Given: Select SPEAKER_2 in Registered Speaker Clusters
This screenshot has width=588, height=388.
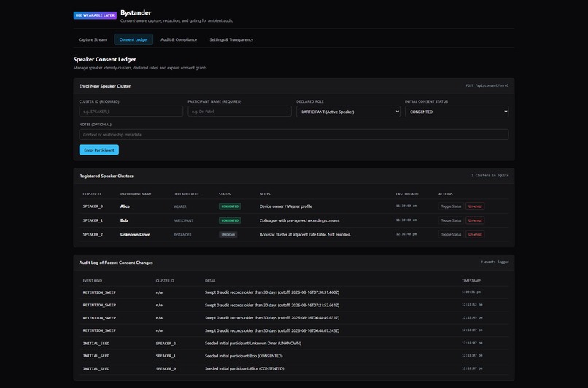Looking at the screenshot, I should pyautogui.click(x=93, y=234).
